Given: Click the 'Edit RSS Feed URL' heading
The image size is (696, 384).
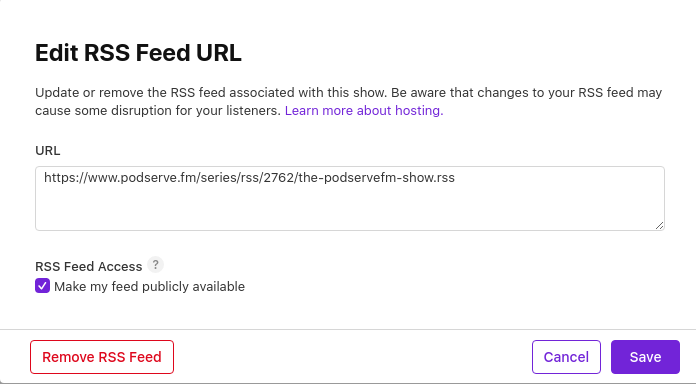Looking at the screenshot, I should point(138,53).
